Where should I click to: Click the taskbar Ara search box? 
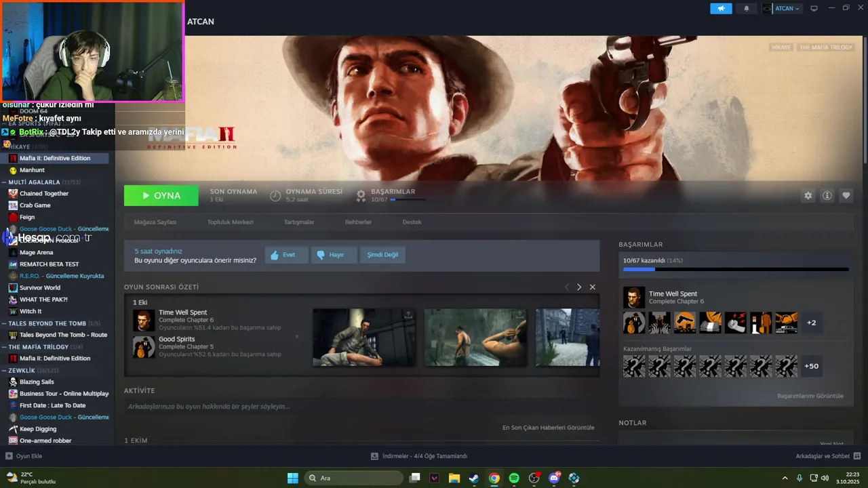(x=353, y=478)
